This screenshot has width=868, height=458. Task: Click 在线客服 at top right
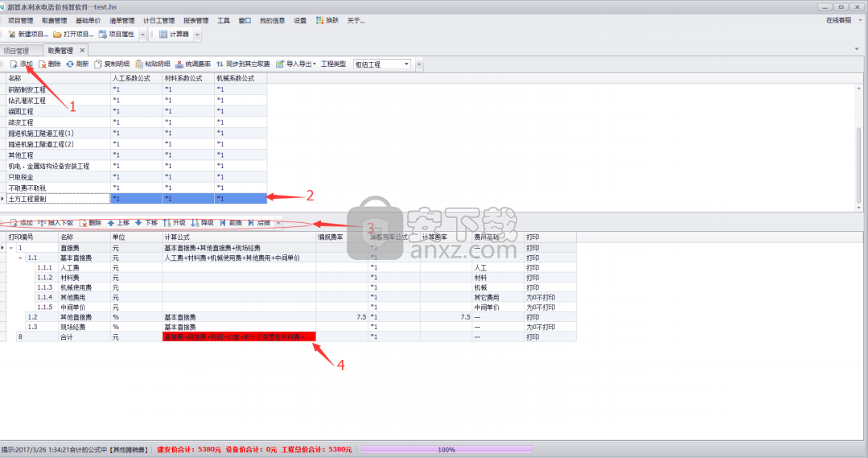(x=839, y=20)
